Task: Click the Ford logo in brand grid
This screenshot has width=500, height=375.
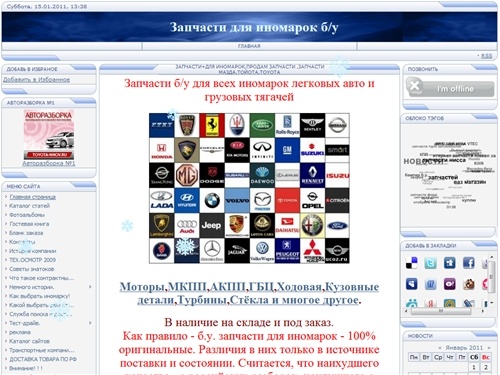Action: pos(337,225)
